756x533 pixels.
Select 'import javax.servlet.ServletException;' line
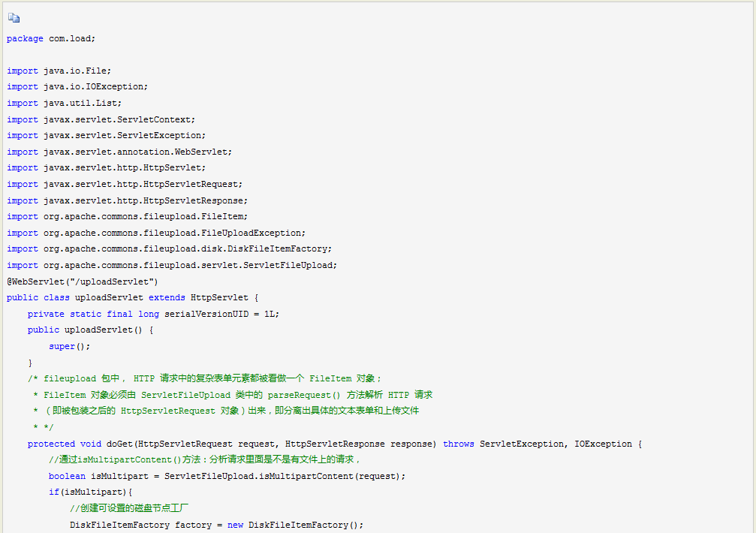pos(106,135)
